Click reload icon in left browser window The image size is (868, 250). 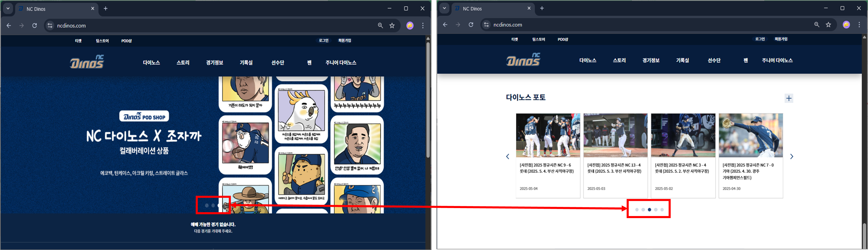click(x=34, y=26)
